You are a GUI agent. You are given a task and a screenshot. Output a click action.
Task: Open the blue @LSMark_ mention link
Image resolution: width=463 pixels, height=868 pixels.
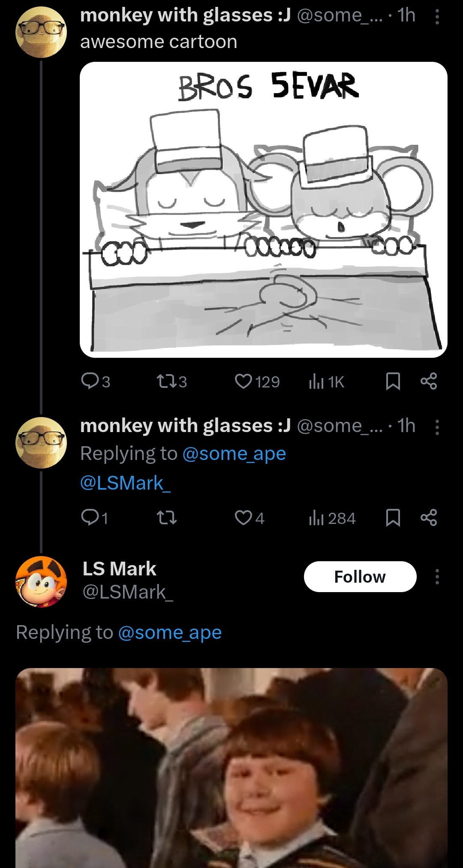(125, 483)
